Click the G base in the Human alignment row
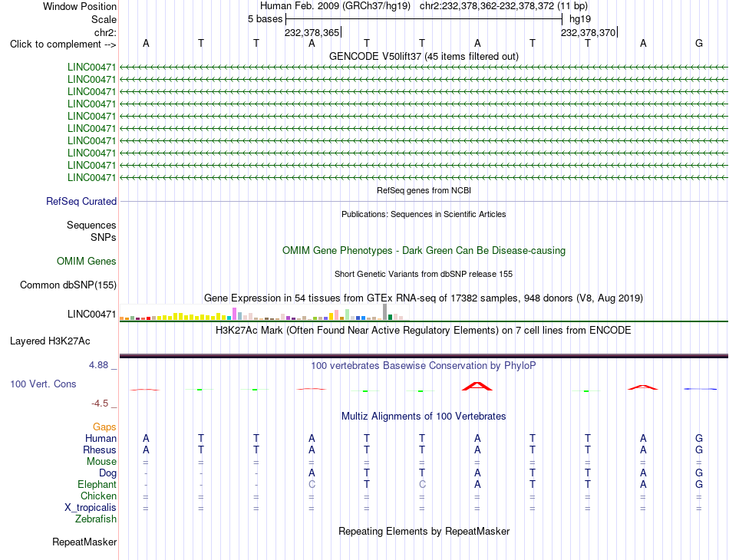729x560 pixels. pyautogui.click(x=699, y=438)
